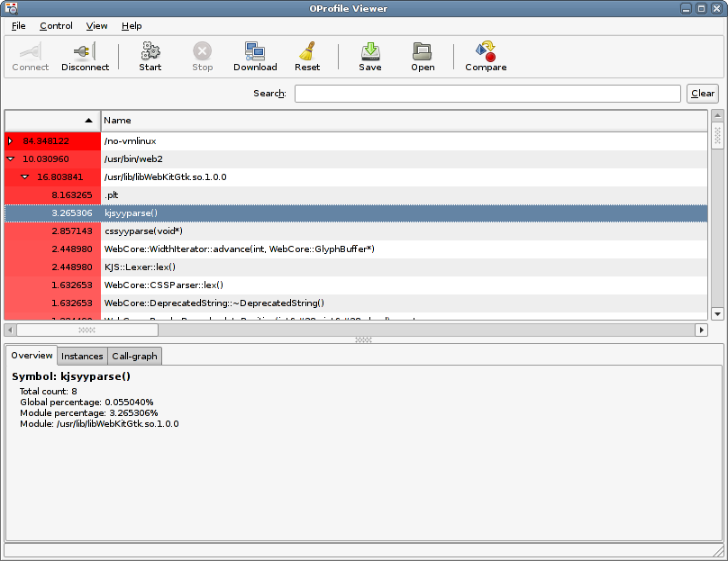Click the horizontal scrollbar right arrow
Image resolution: width=728 pixels, height=561 pixels.
click(702, 330)
